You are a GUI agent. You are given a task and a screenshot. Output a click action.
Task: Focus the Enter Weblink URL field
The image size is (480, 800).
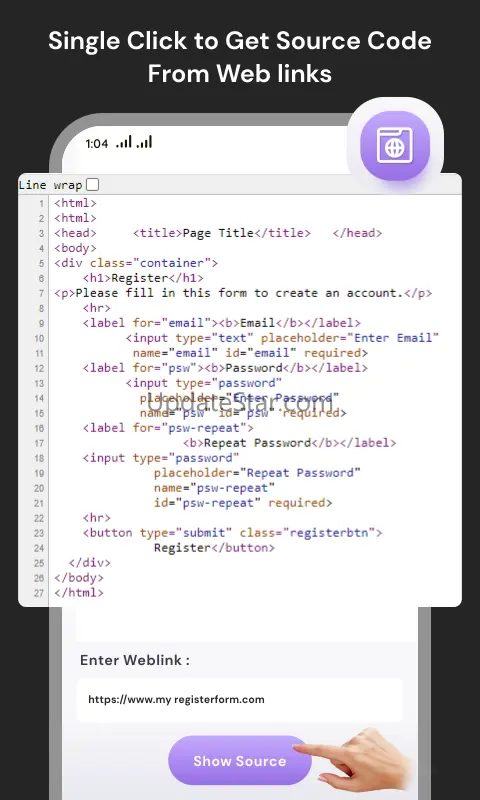tap(240, 699)
